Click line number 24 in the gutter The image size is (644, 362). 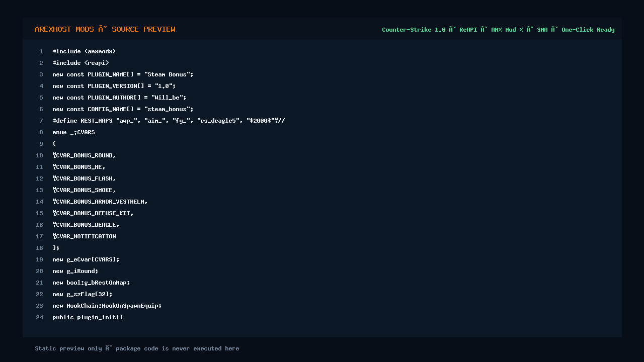pos(39,317)
